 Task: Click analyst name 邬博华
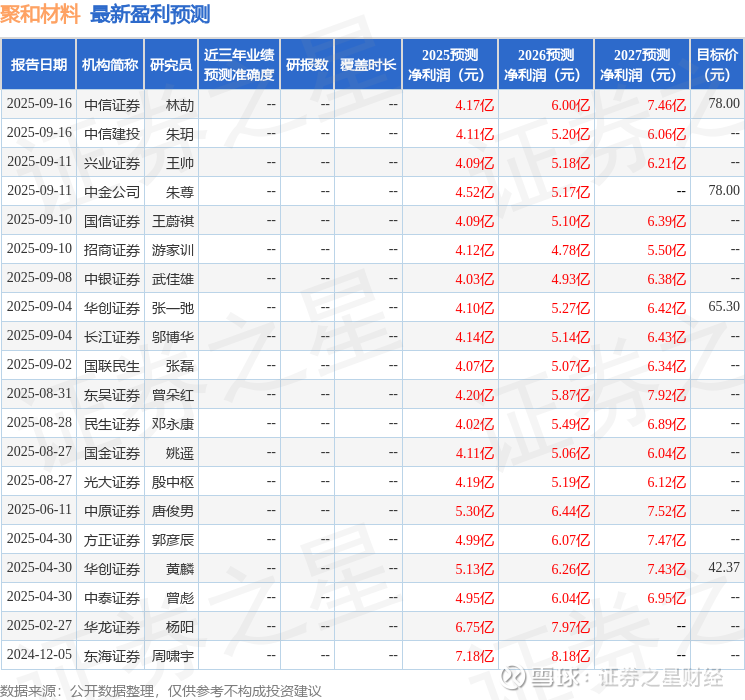tap(173, 337)
